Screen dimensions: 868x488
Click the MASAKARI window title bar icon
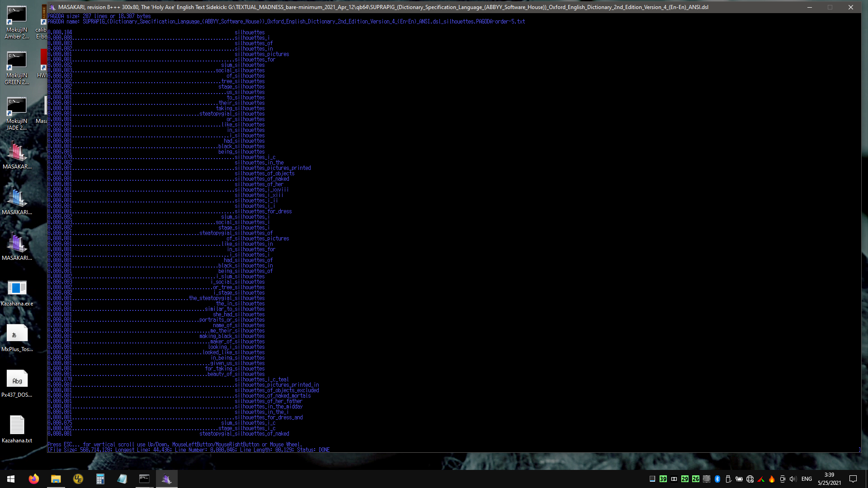tap(52, 7)
